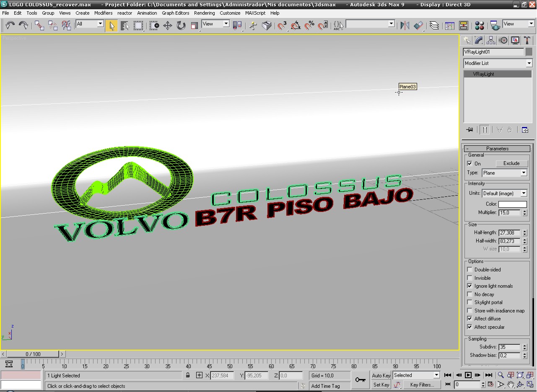Click the Set Key button
The image size is (537, 392).
381,385
